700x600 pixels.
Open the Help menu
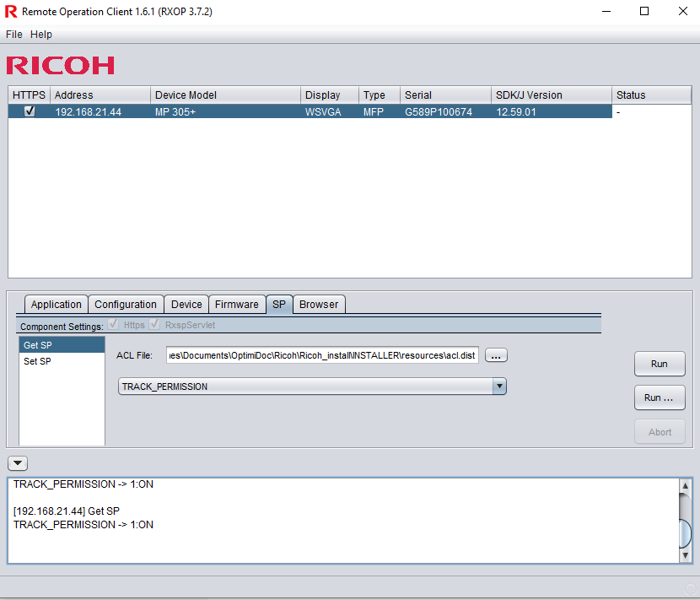pos(41,35)
